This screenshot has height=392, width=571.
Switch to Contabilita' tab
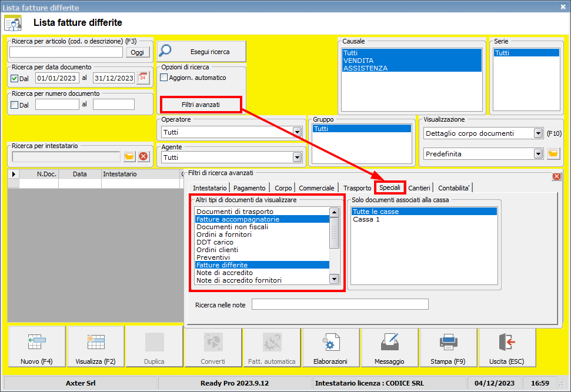pos(454,188)
